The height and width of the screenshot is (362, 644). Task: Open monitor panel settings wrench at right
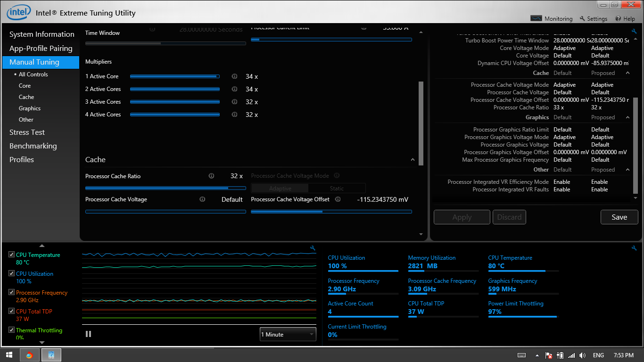tap(634, 248)
